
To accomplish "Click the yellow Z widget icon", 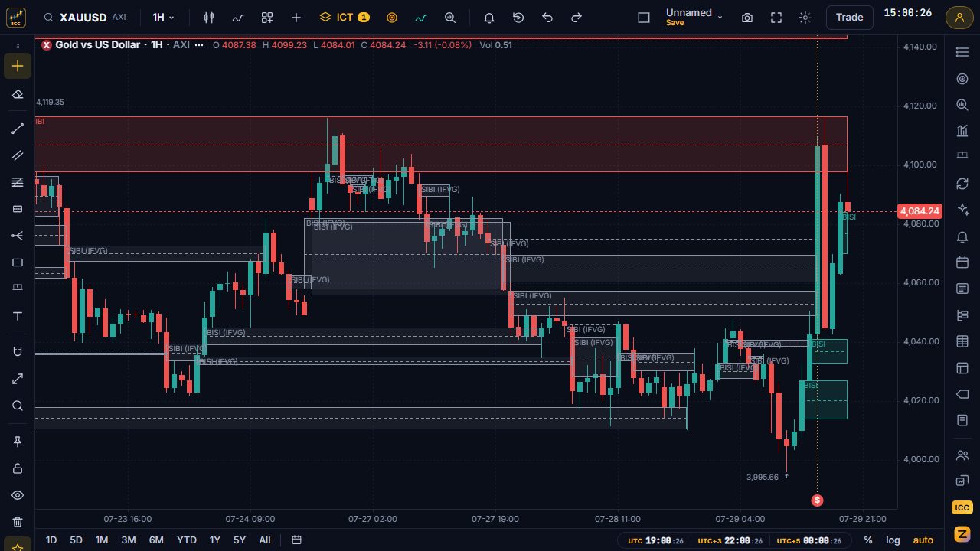I will (962, 533).
